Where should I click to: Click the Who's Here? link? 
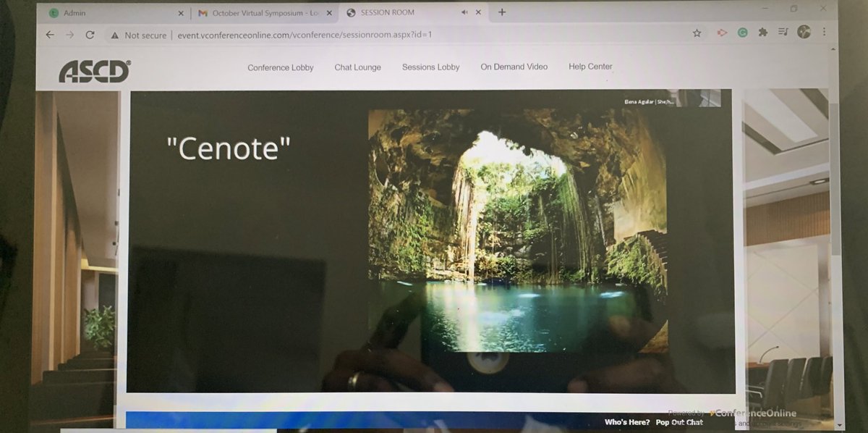(x=626, y=422)
